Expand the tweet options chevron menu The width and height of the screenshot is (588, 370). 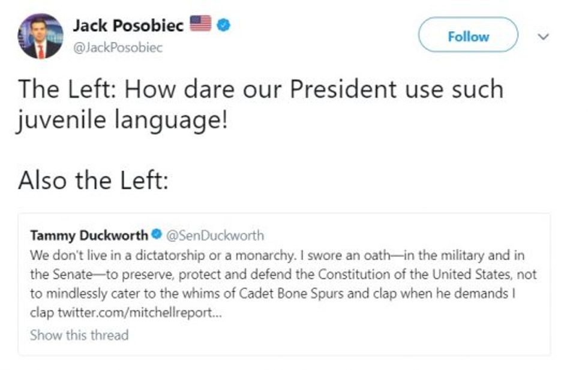click(544, 37)
